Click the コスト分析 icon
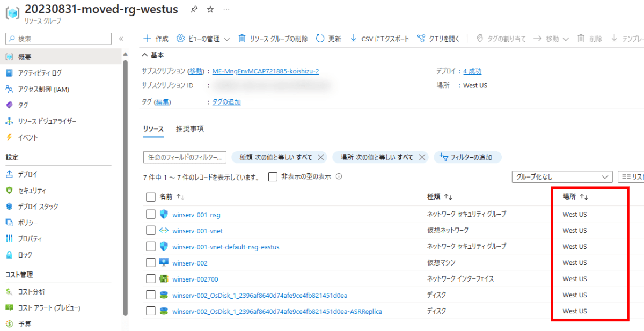The width and height of the screenshot is (644, 331). point(9,292)
